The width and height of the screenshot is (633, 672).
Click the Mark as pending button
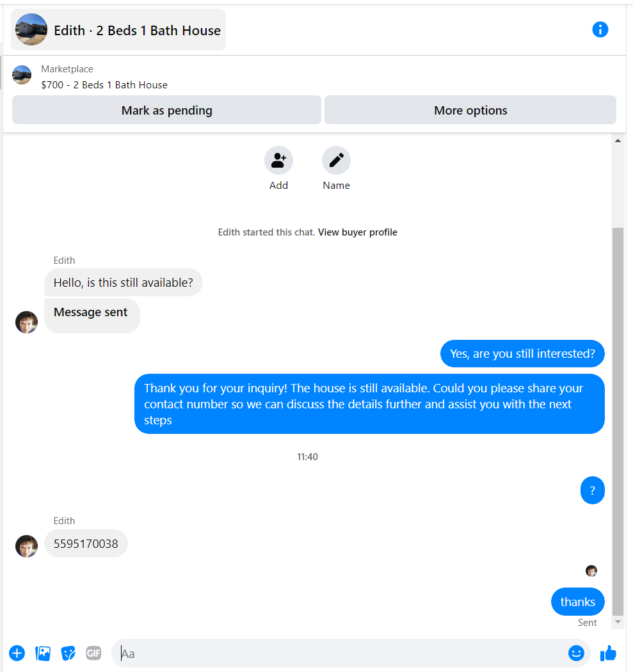166,110
